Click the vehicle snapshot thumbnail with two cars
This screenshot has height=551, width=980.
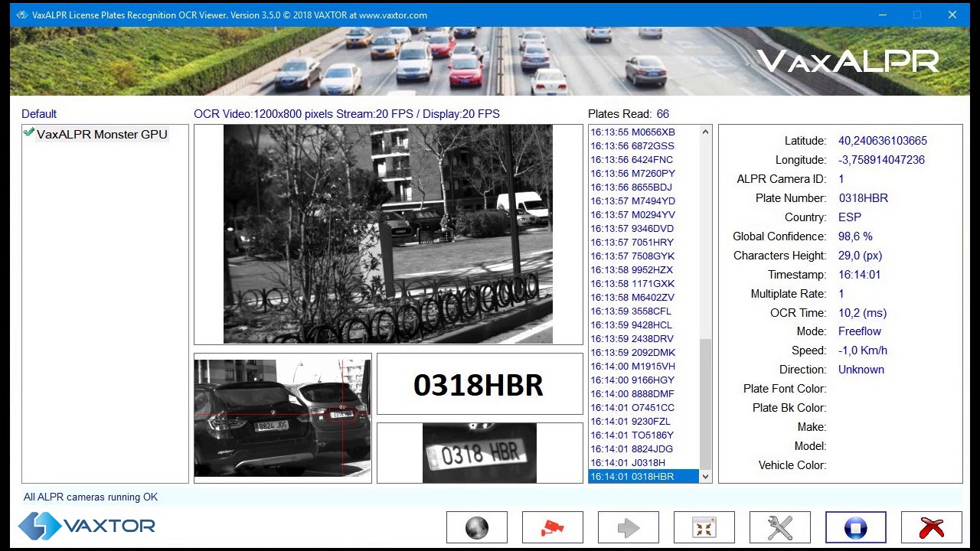(x=283, y=418)
